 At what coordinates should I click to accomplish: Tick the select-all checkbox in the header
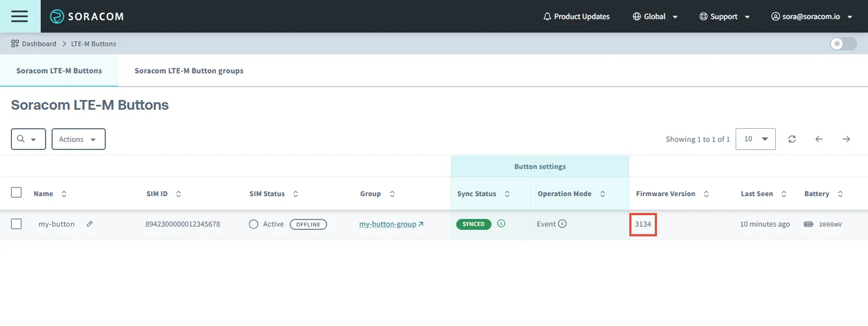[x=16, y=192]
